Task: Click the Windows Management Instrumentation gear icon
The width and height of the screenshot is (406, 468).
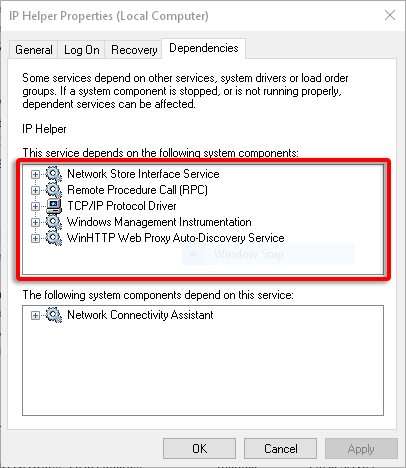Action: (x=54, y=222)
